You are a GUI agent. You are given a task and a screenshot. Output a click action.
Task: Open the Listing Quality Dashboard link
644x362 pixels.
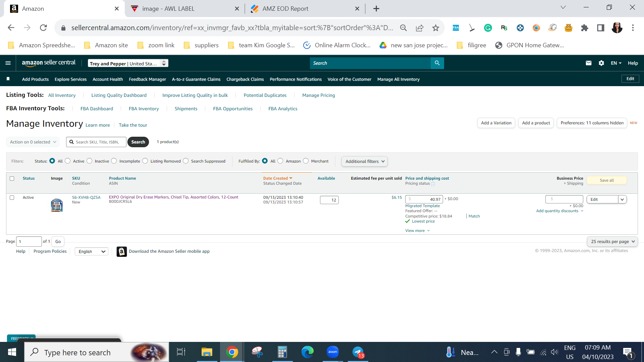pyautogui.click(x=119, y=95)
